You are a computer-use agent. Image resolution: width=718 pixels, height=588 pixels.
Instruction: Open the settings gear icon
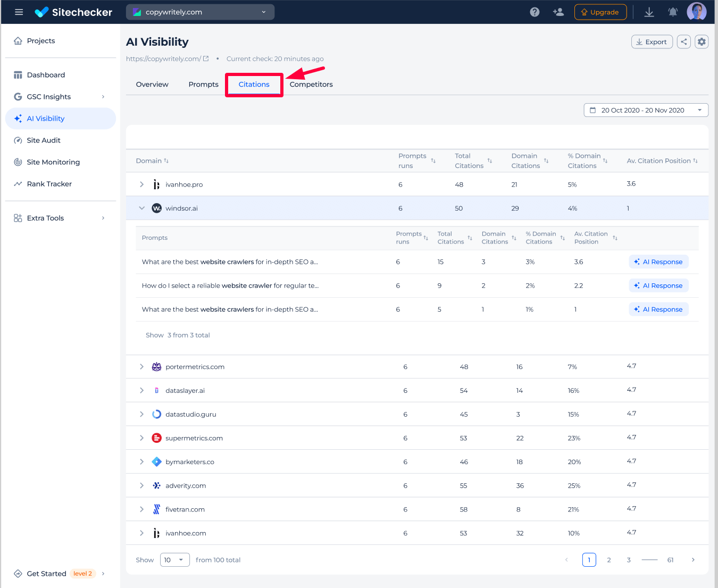[x=702, y=42]
